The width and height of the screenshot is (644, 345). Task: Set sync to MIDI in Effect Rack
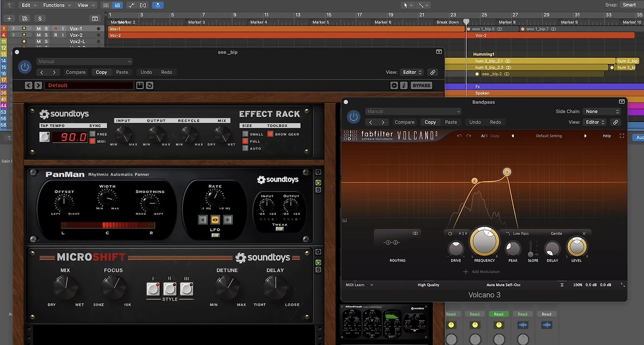click(x=92, y=141)
